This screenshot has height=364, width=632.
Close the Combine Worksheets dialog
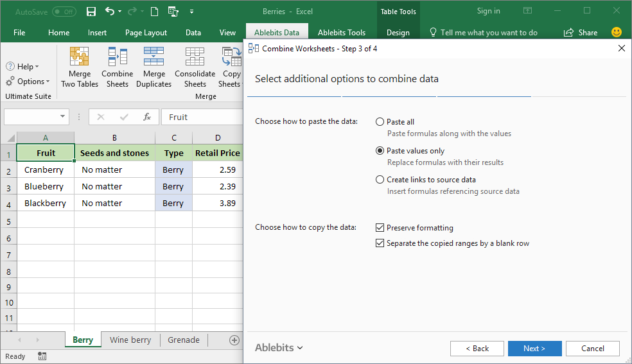(x=622, y=49)
